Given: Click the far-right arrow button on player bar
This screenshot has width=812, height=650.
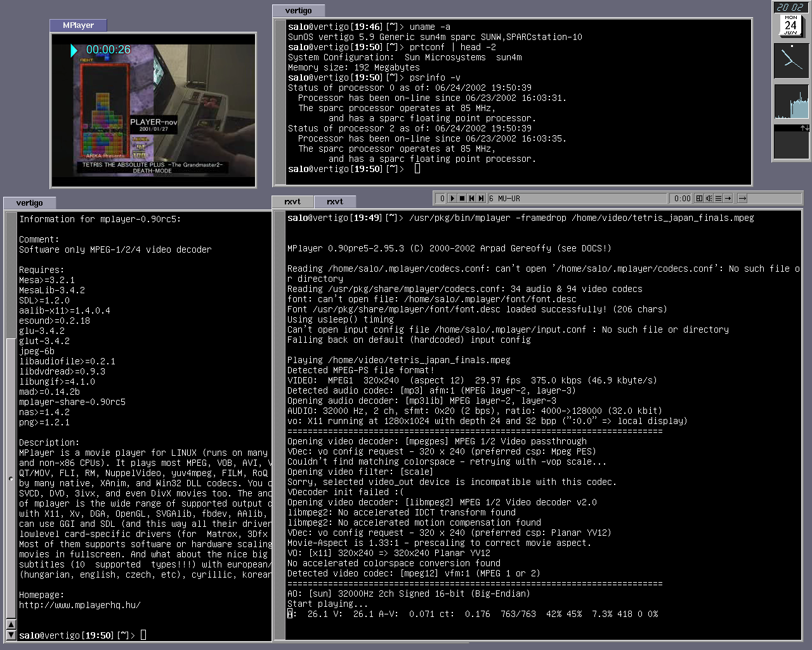Looking at the screenshot, I should click(x=742, y=199).
